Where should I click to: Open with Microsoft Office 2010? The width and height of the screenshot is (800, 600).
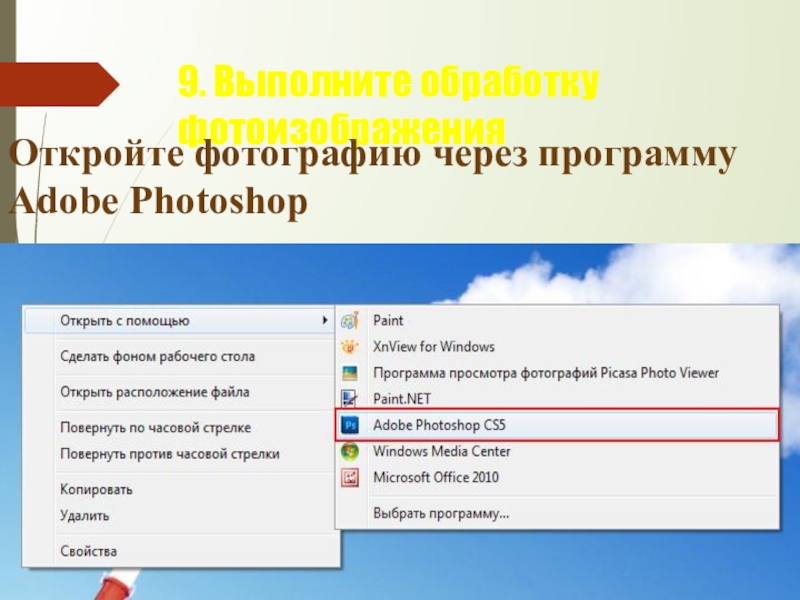point(557,478)
